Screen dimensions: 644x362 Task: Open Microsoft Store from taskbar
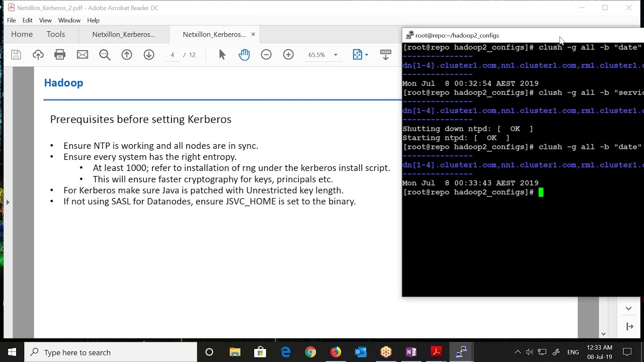pyautogui.click(x=260, y=352)
